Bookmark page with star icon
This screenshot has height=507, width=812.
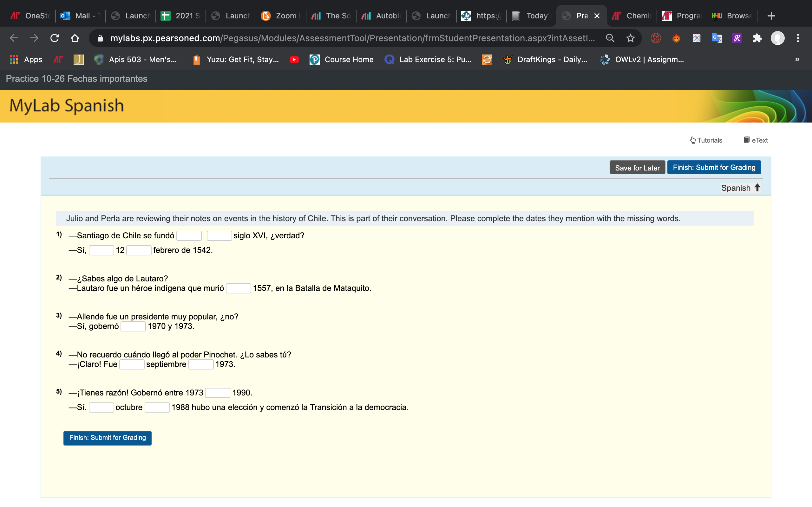(631, 38)
